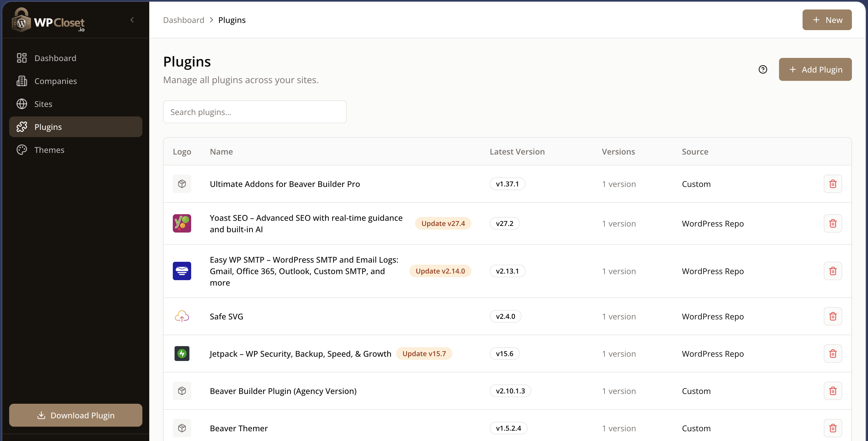Collapse the sidebar with the chevron arrow
This screenshot has height=441, width=868.
pyautogui.click(x=132, y=20)
